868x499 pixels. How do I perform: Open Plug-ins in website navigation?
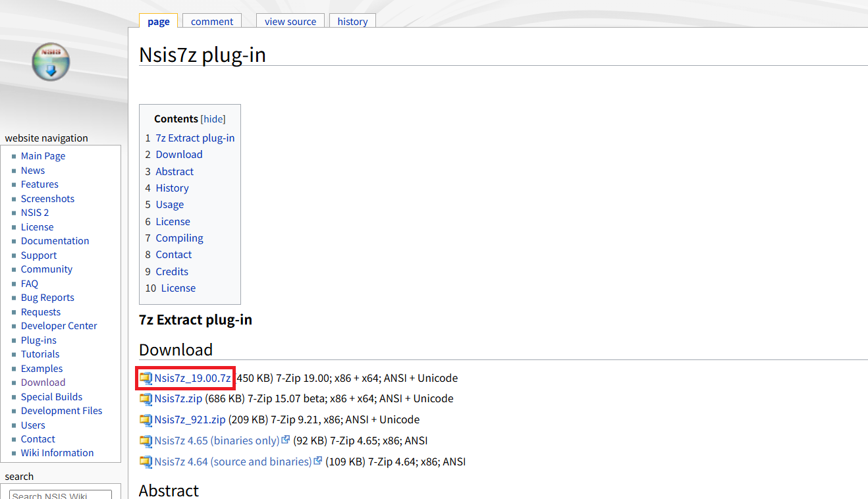39,340
